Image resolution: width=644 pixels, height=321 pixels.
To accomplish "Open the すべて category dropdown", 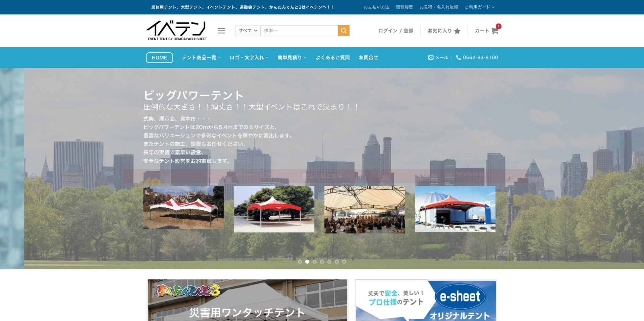I will [248, 31].
